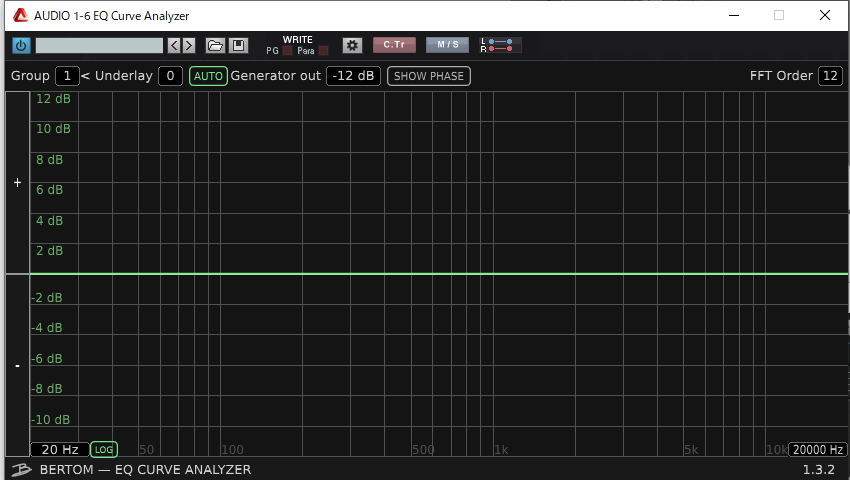
Task: Change the FFT Order value 12
Action: (830, 76)
